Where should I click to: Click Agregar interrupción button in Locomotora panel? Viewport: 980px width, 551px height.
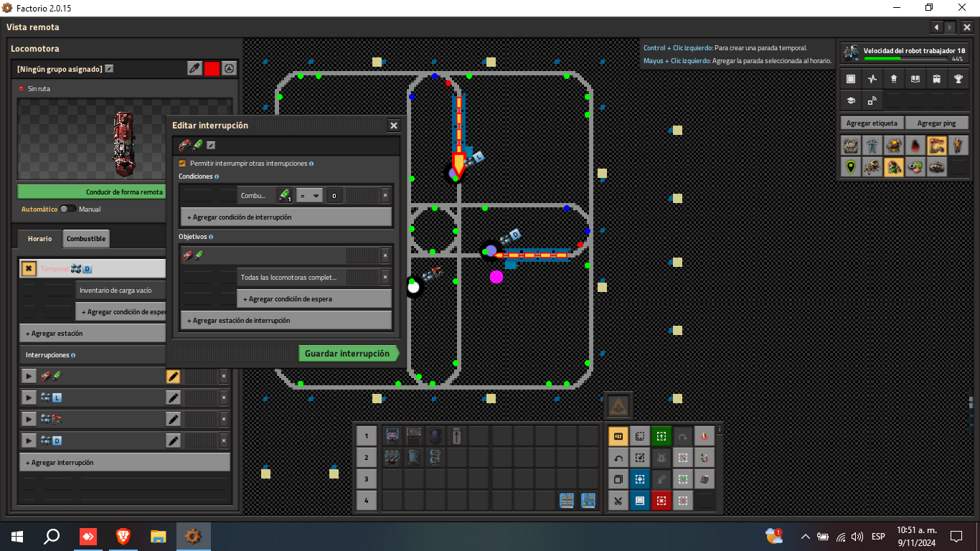coord(125,462)
